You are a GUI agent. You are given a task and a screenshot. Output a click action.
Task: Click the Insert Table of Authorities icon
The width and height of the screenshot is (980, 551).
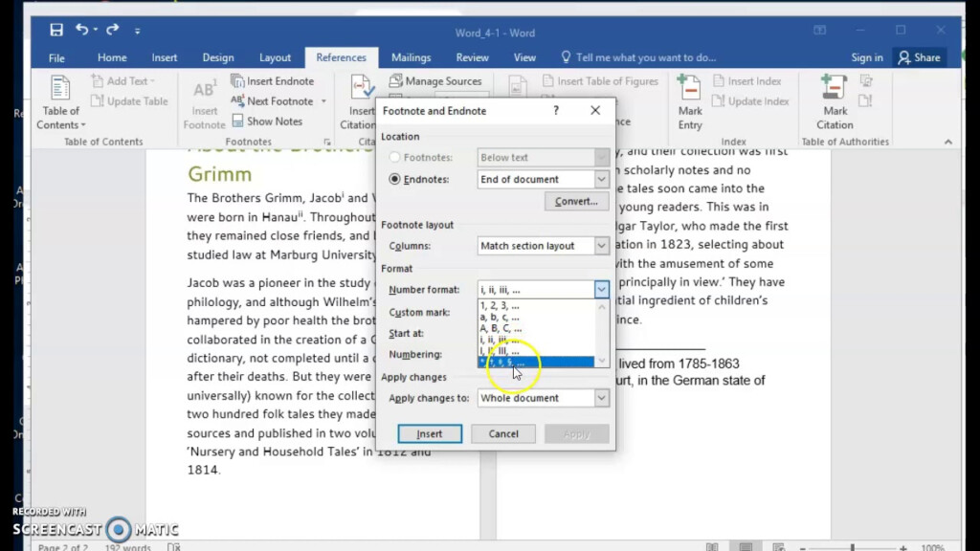click(866, 80)
